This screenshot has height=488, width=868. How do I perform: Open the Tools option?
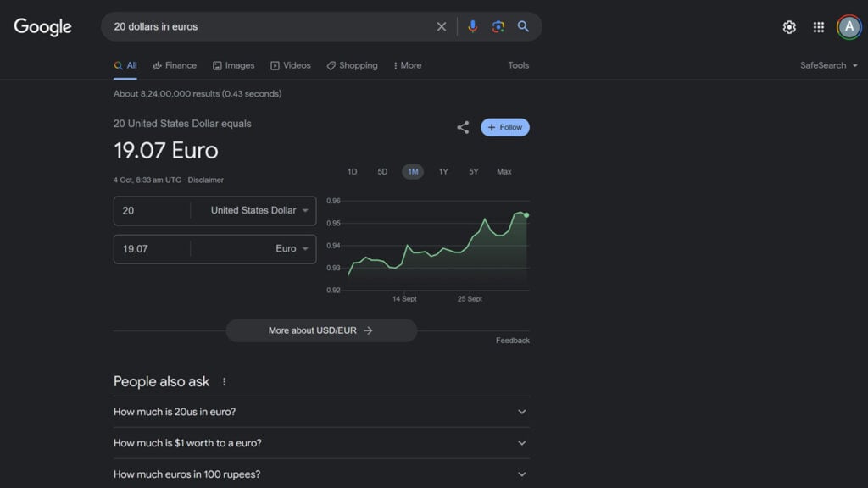pos(519,65)
